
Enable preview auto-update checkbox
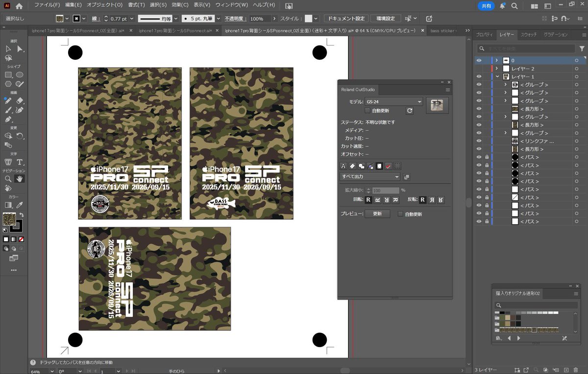coord(400,214)
